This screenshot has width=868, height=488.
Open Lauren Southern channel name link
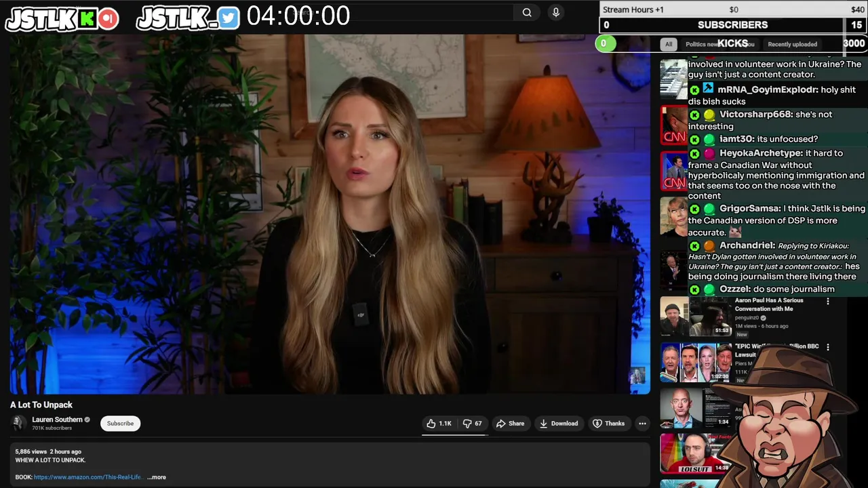(x=57, y=420)
